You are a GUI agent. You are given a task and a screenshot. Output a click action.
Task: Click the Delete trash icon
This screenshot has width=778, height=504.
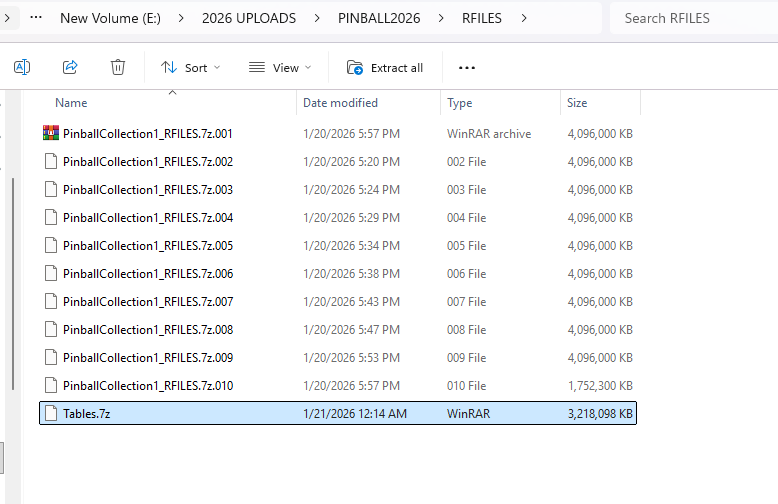tap(118, 67)
